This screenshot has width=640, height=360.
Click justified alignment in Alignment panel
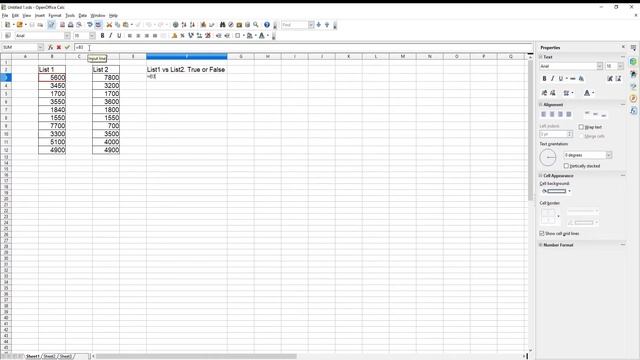[x=569, y=114]
